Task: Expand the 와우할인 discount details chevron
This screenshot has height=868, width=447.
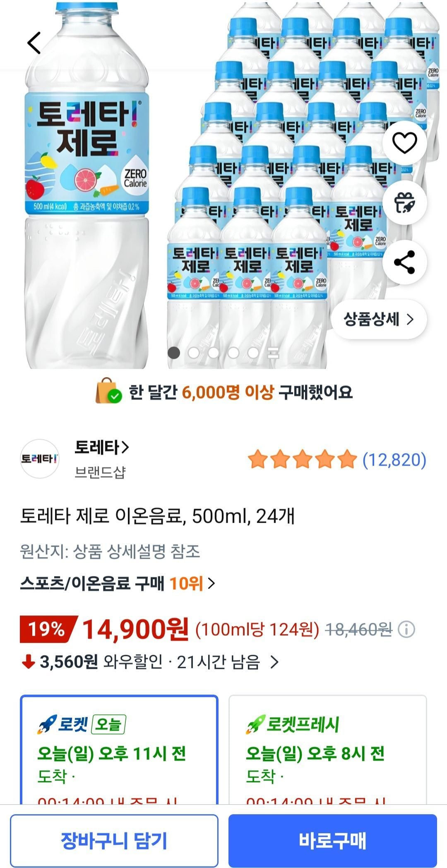Action: [x=274, y=662]
